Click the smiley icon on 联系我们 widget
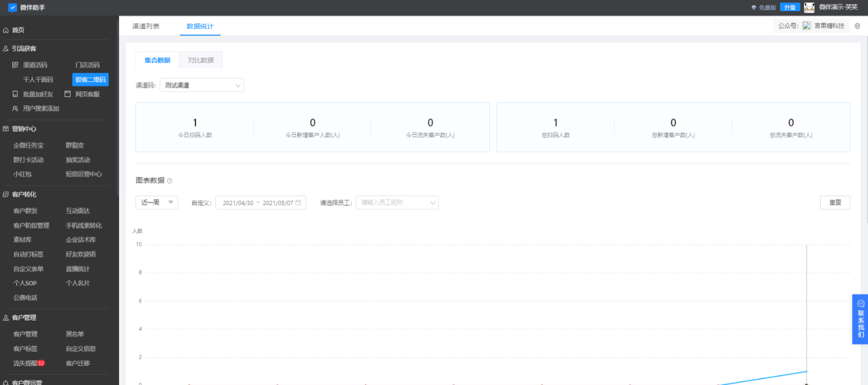This screenshot has height=385, width=868. (x=861, y=303)
